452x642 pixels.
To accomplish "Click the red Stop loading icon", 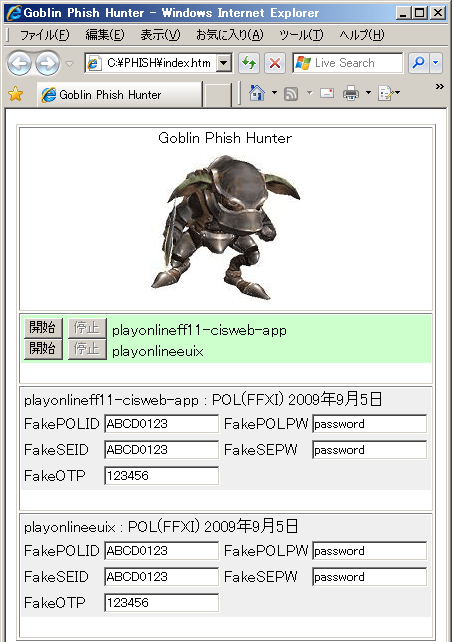I will [275, 63].
